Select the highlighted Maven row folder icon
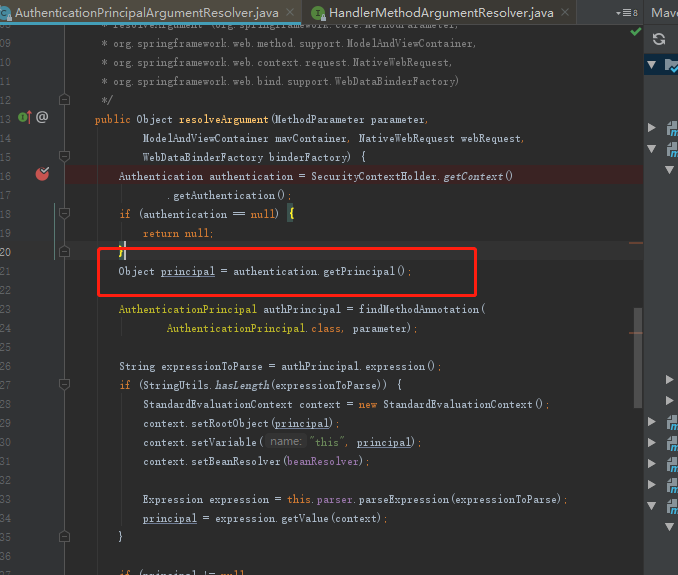Viewport: 678px width, 575px height. (x=672, y=65)
